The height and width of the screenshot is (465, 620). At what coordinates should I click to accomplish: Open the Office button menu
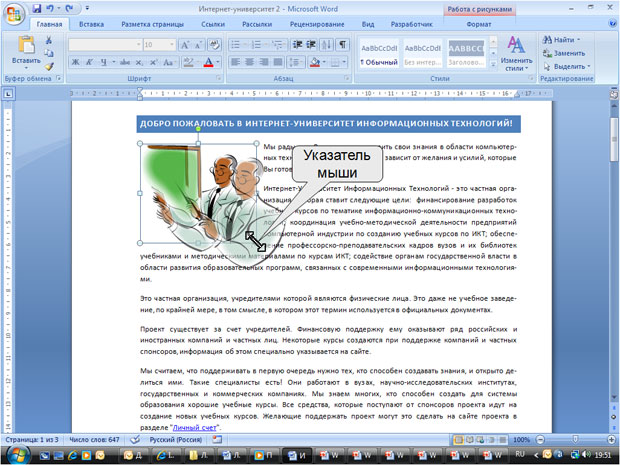tap(14, 15)
